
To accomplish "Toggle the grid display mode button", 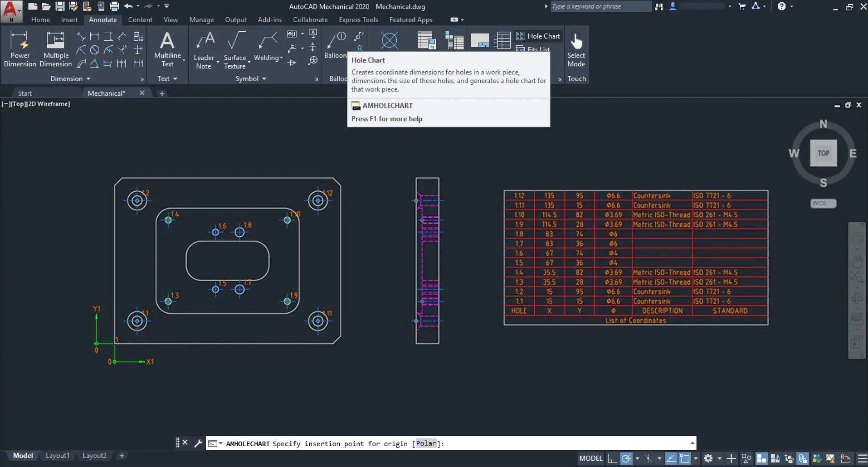I will pyautogui.click(x=761, y=458).
